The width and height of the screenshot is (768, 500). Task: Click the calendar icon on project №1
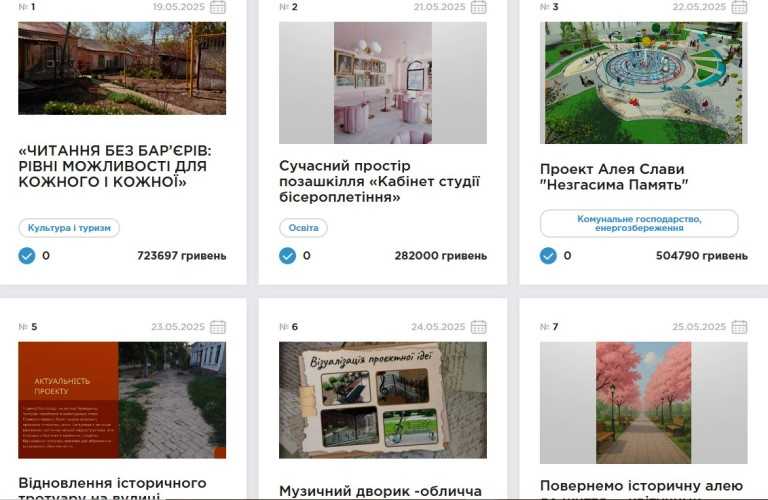218,7
